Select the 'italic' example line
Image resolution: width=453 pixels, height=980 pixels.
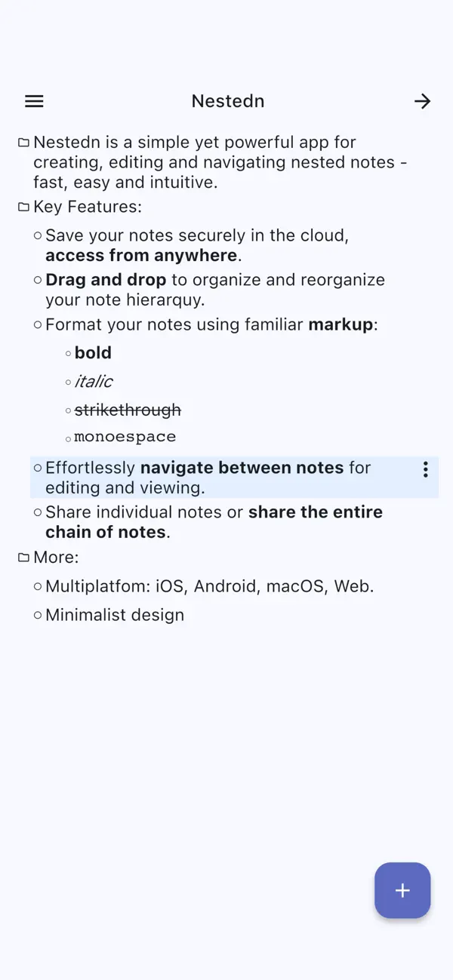click(94, 381)
